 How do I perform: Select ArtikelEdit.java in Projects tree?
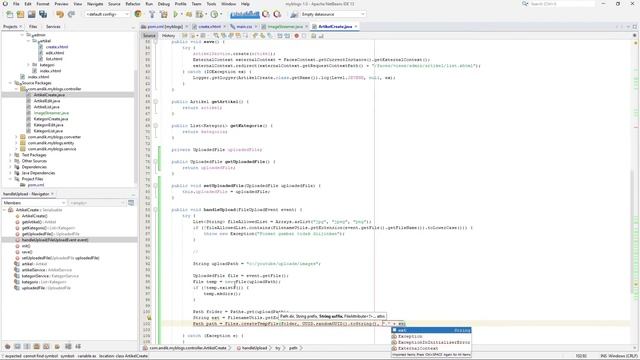(x=47, y=101)
